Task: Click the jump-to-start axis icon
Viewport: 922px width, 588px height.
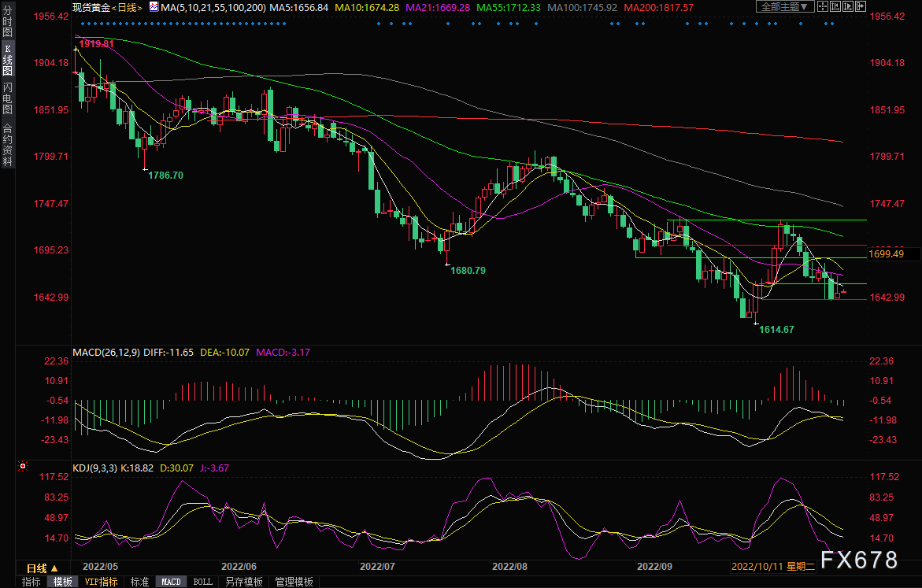Action: pos(835,7)
